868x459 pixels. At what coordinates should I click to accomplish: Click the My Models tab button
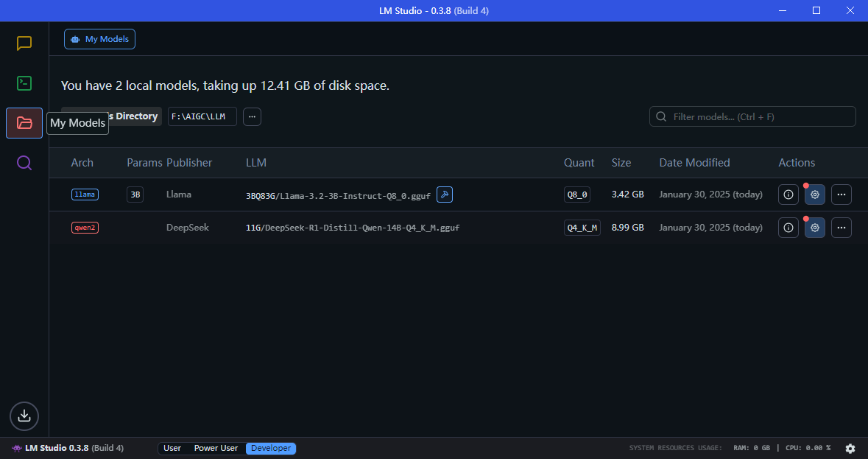point(99,39)
